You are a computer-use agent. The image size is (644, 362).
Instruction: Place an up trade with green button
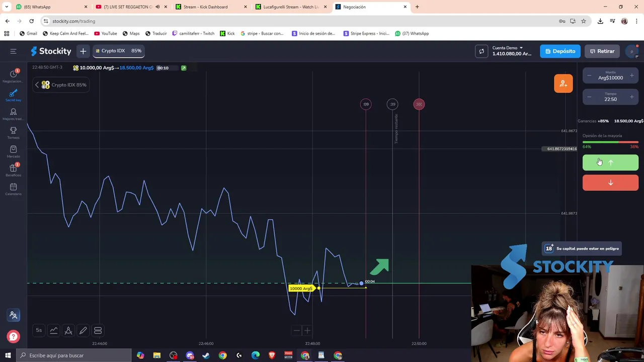[x=610, y=162]
